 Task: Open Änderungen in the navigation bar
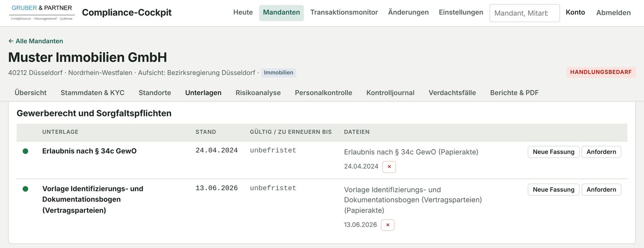click(x=408, y=12)
